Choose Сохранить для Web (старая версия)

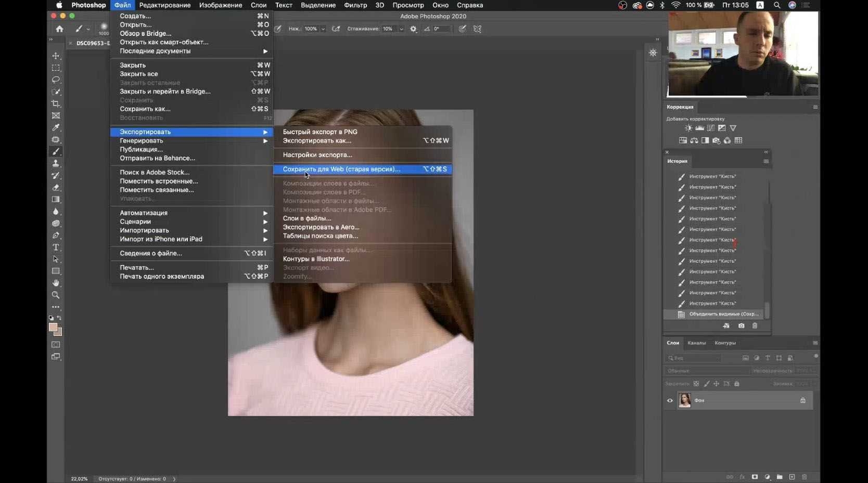coord(363,169)
